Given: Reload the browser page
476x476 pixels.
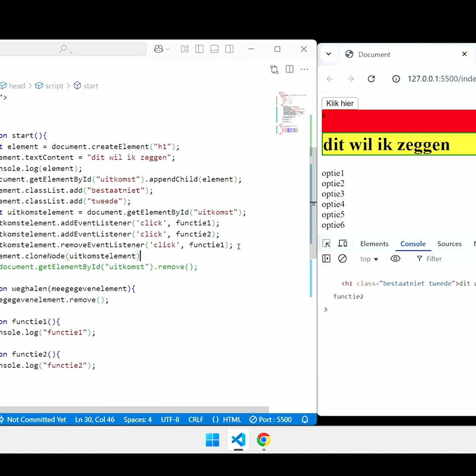Looking at the screenshot, I should tap(371, 79).
